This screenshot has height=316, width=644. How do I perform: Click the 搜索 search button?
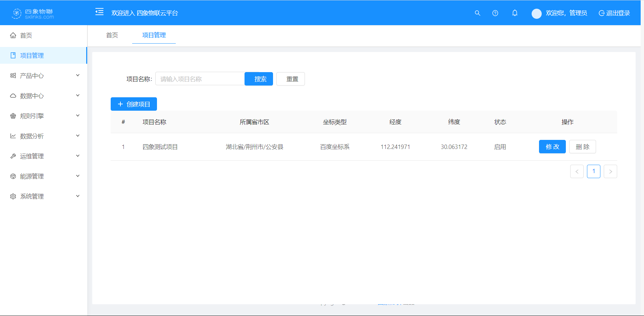(258, 78)
